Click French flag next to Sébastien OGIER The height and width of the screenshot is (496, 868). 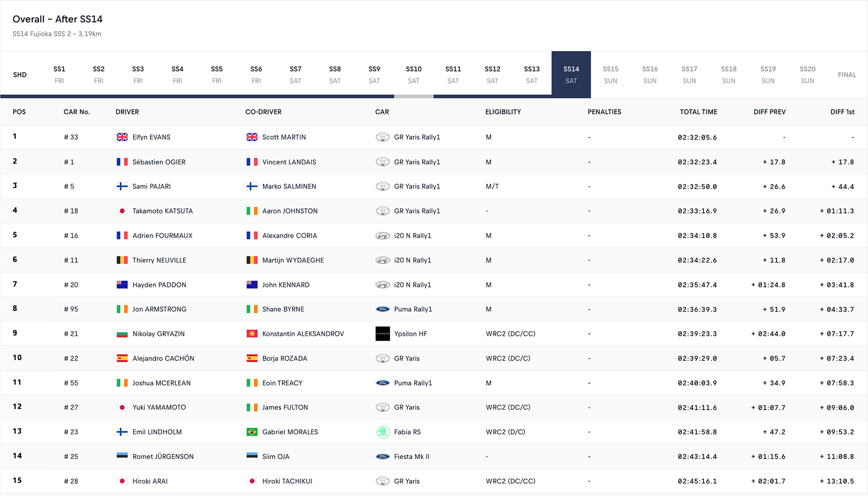coord(122,162)
